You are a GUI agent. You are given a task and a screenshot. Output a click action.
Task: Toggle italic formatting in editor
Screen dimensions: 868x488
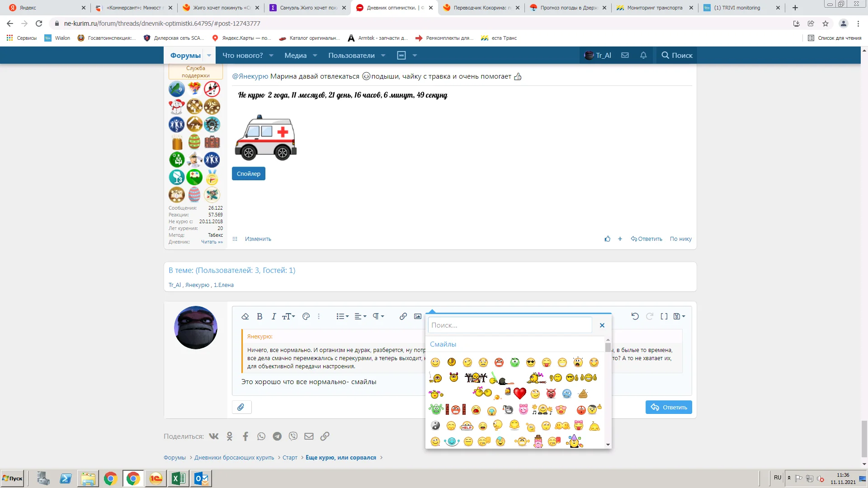pyautogui.click(x=274, y=316)
